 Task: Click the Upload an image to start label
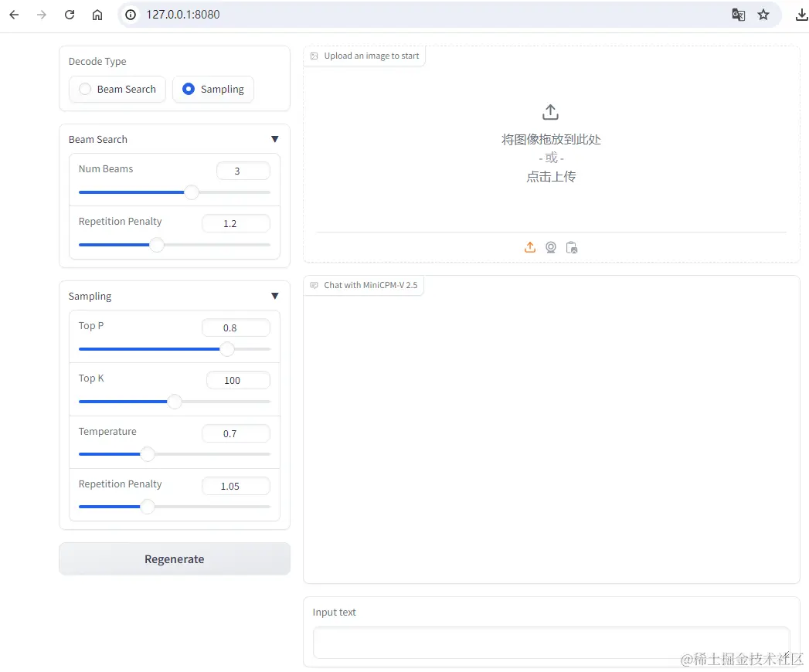click(372, 56)
